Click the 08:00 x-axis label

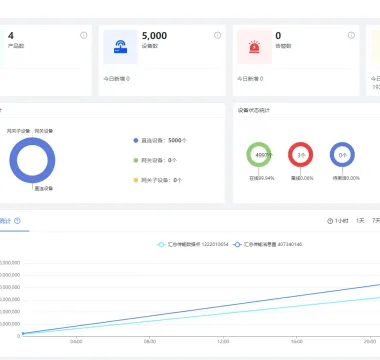pyautogui.click(x=150, y=342)
